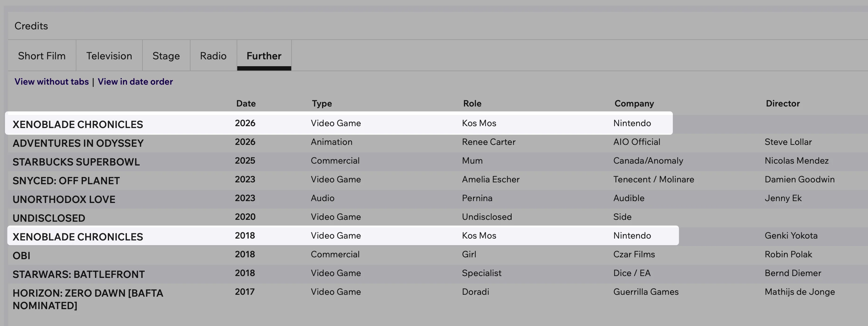Click the Date column header
Image resolution: width=868 pixels, height=326 pixels.
pos(246,104)
